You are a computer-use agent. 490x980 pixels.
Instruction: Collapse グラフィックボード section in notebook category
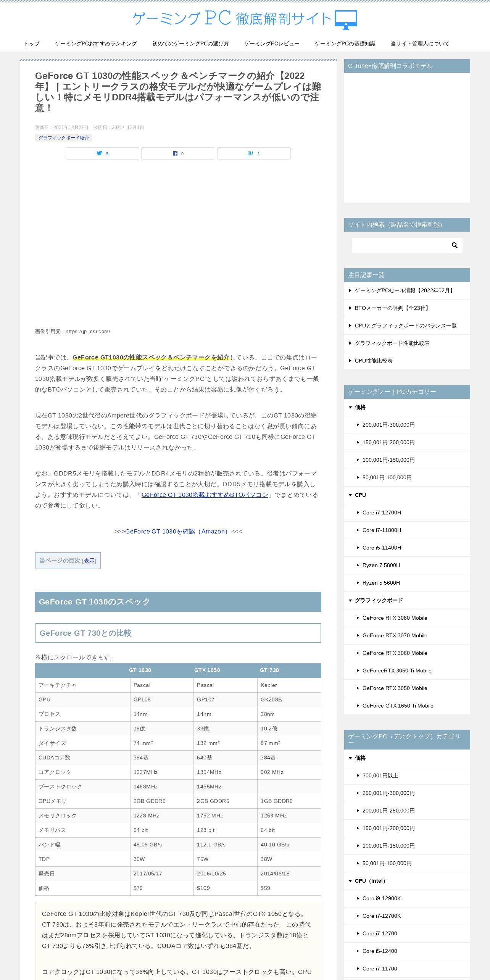click(x=407, y=600)
